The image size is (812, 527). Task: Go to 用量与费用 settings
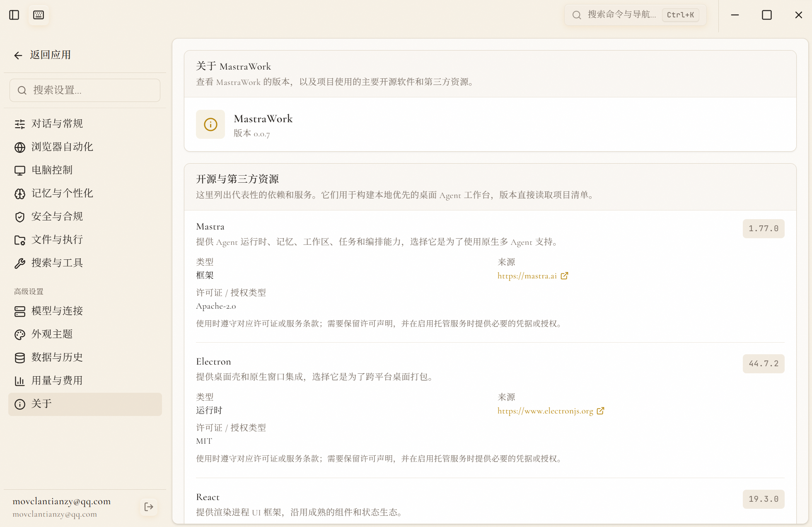point(85,380)
